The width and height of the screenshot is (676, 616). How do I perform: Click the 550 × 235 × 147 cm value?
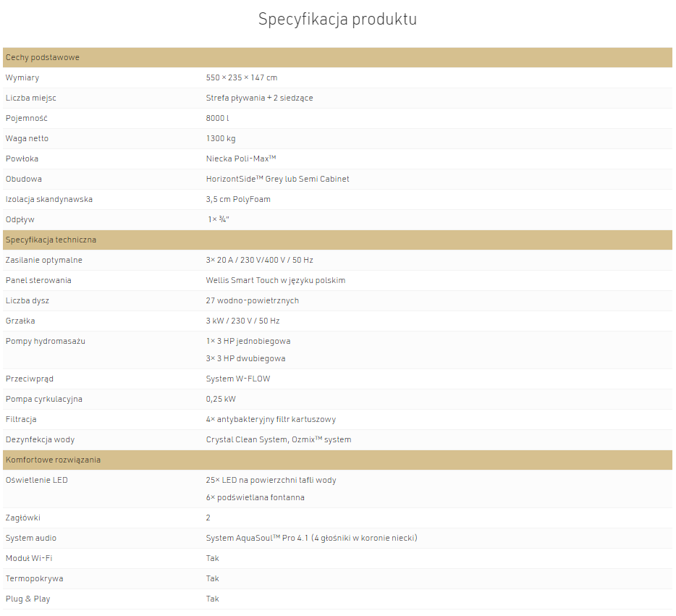(x=242, y=77)
